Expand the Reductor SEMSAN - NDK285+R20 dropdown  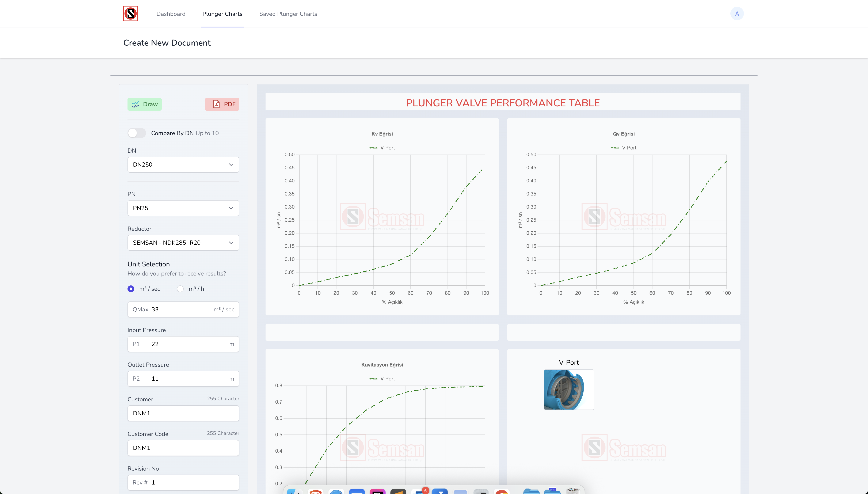[x=183, y=243]
